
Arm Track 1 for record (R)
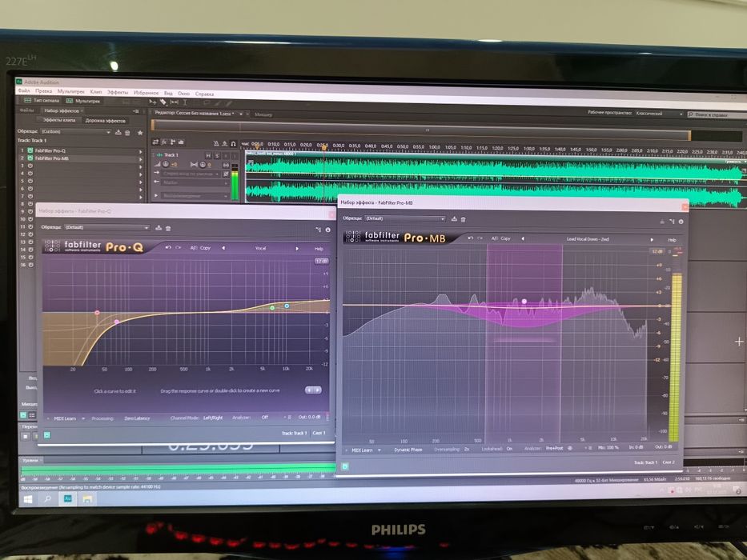226,156
